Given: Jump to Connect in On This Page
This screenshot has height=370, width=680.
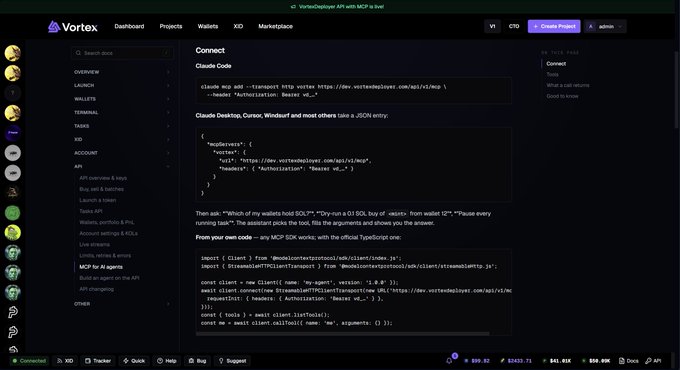Looking at the screenshot, I should (556, 64).
